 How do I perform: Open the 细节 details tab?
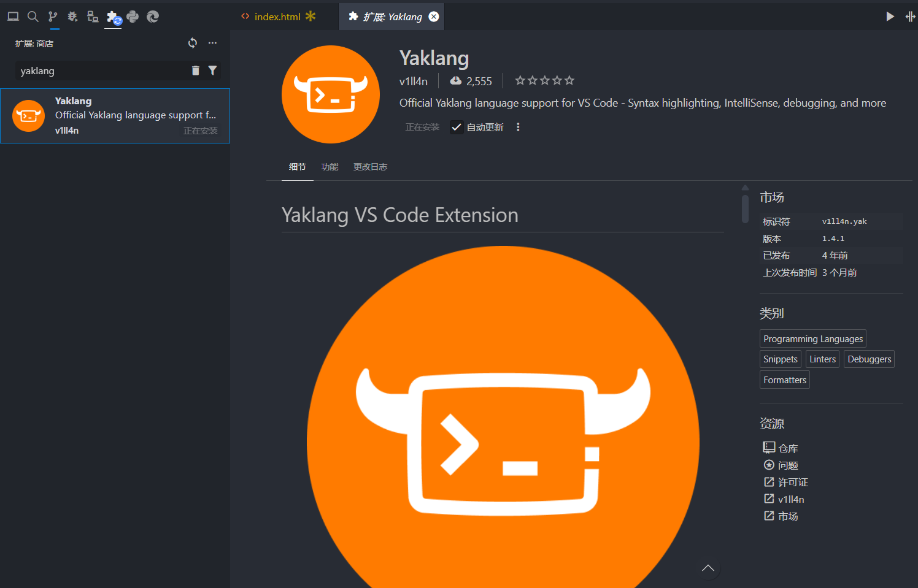point(298,167)
